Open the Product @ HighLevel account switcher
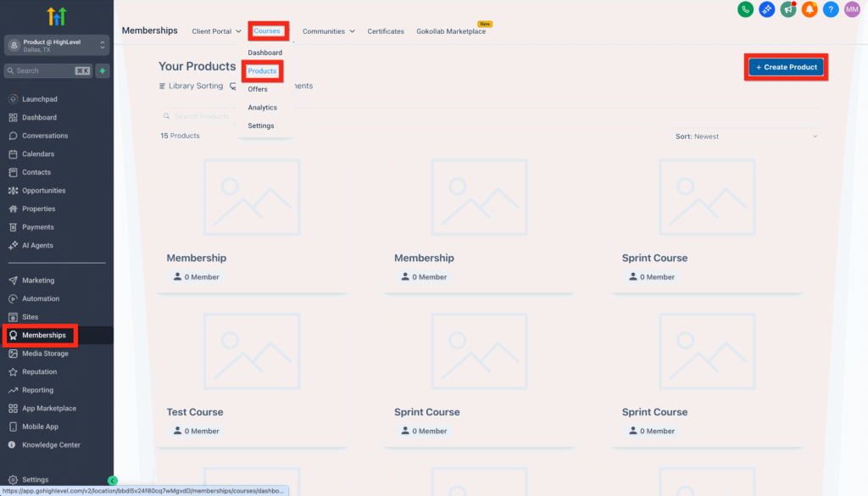This screenshot has height=496, width=868. tap(57, 45)
